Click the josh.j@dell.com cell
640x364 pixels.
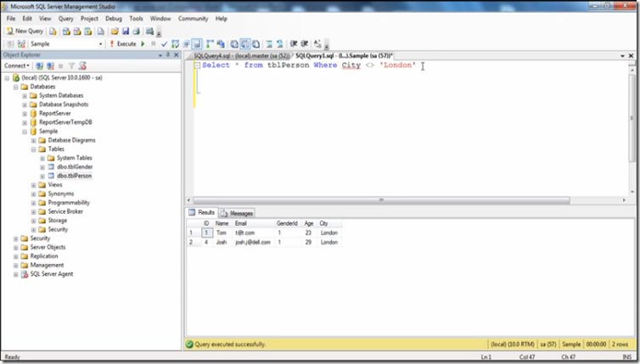pos(253,243)
